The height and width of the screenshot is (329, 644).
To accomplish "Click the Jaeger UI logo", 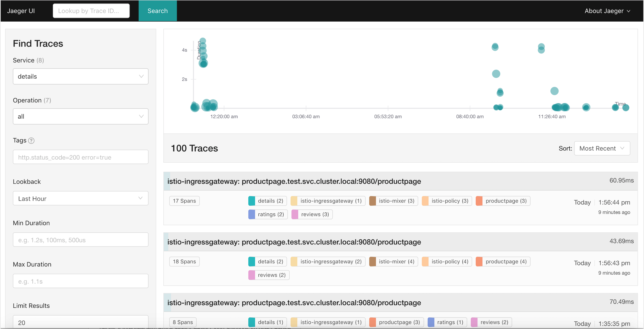I will pyautogui.click(x=21, y=11).
